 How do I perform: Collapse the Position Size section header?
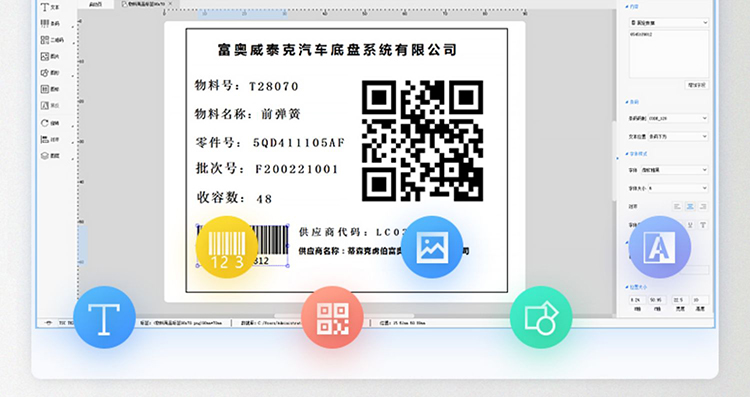636,287
